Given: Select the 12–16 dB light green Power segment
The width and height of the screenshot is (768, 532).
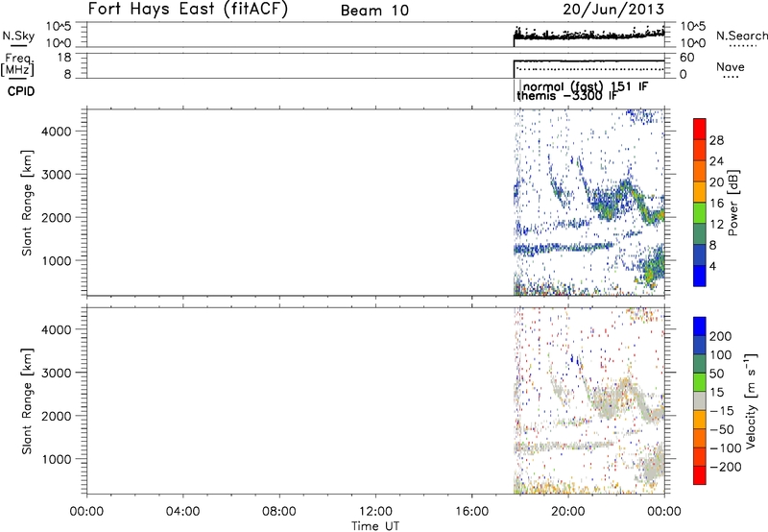Looking at the screenshot, I should coord(700,213).
